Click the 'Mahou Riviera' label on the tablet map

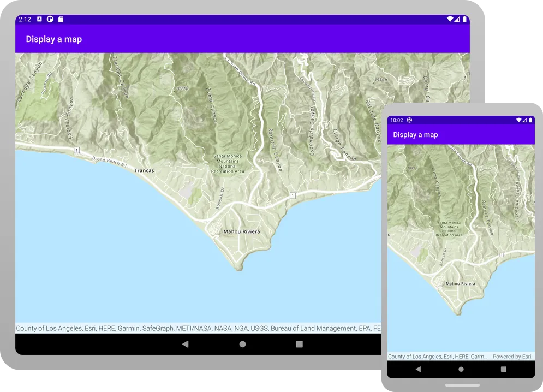242,231
